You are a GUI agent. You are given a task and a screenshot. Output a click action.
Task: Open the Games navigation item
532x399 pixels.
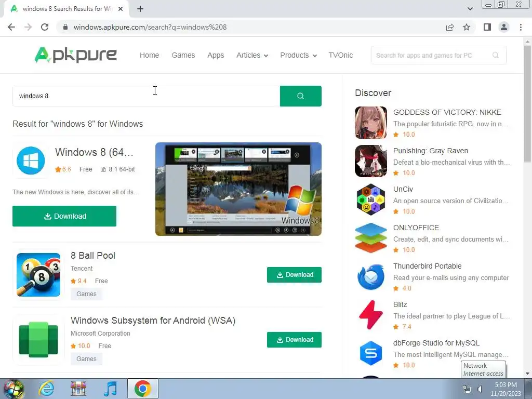[183, 55]
